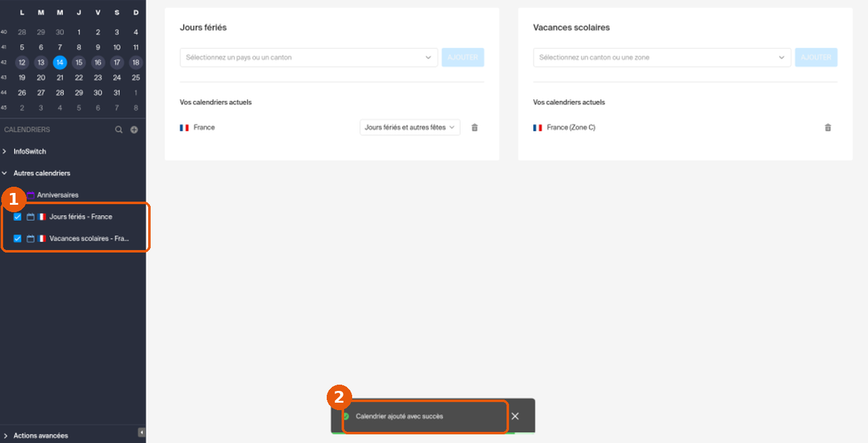This screenshot has height=443, width=868.
Task: Select today, the 14th, in the mini calendar
Action: click(60, 62)
